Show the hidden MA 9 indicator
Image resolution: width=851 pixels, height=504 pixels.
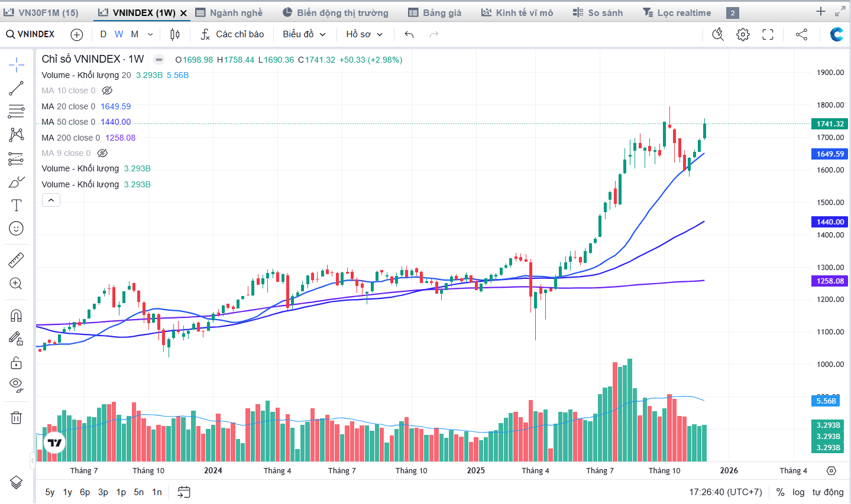click(102, 153)
